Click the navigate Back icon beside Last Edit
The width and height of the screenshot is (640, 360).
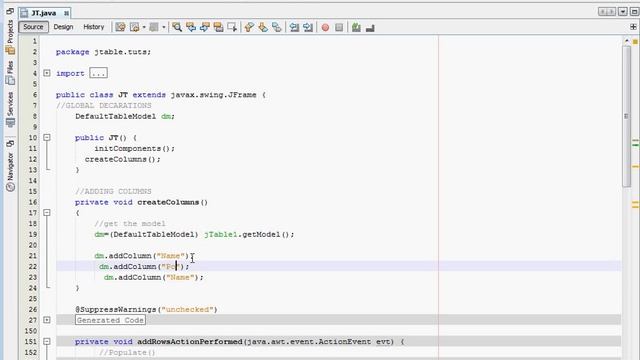(134, 27)
